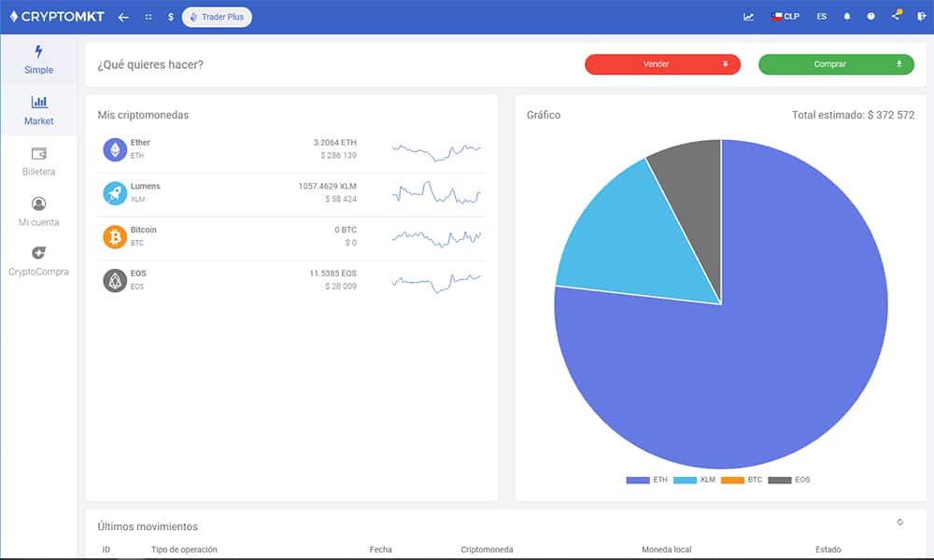Open the CLP currency selector

coord(785,17)
